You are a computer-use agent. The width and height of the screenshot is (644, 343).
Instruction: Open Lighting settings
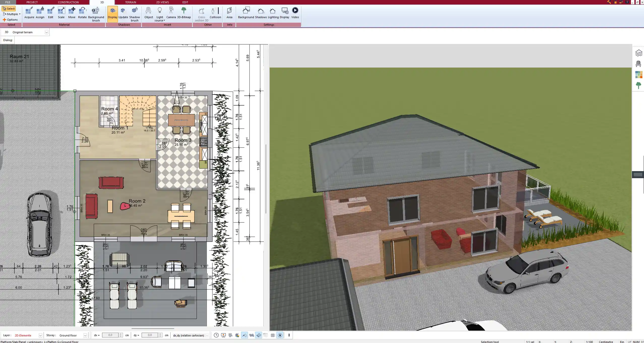[273, 13]
